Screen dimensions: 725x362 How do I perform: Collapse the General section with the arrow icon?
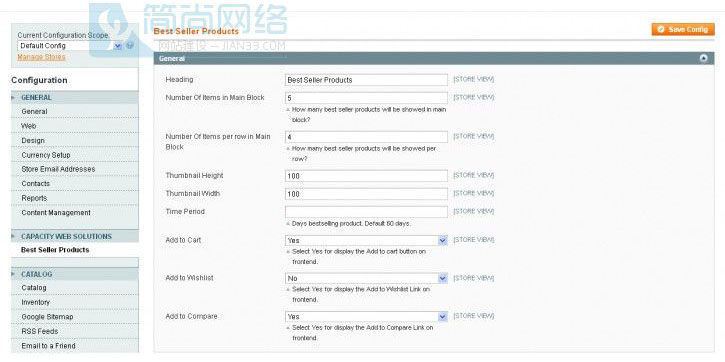[703, 58]
